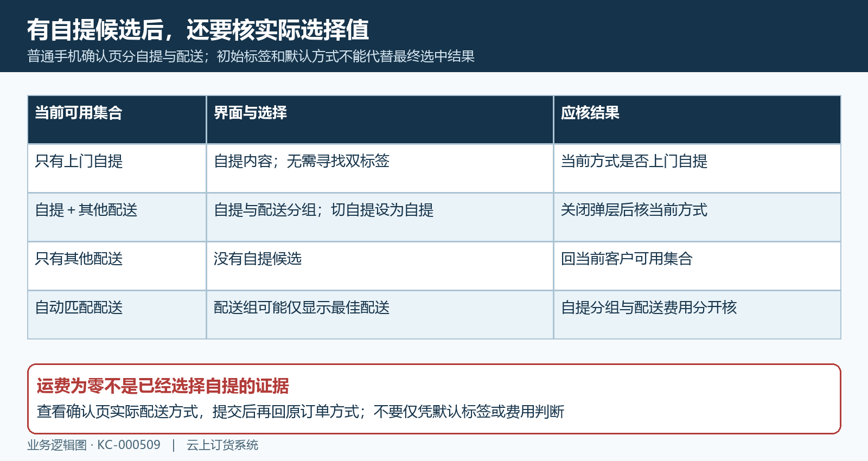Click the column header 界面与选择
868x461 pixels.
(x=380, y=120)
